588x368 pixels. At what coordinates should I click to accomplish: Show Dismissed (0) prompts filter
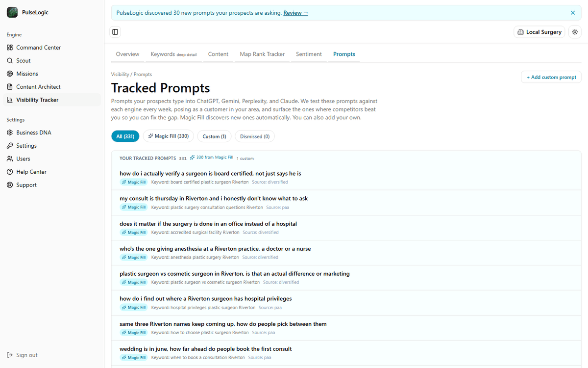[x=255, y=136]
